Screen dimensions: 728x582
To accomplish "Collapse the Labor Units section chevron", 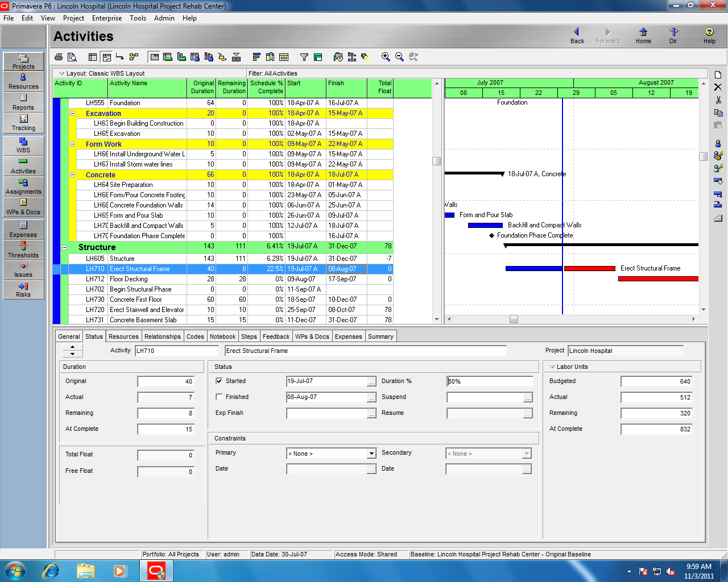I will click(x=552, y=367).
